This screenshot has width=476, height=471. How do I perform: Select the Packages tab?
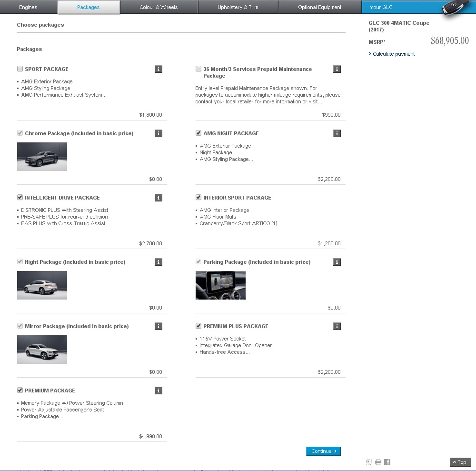pos(89,7)
